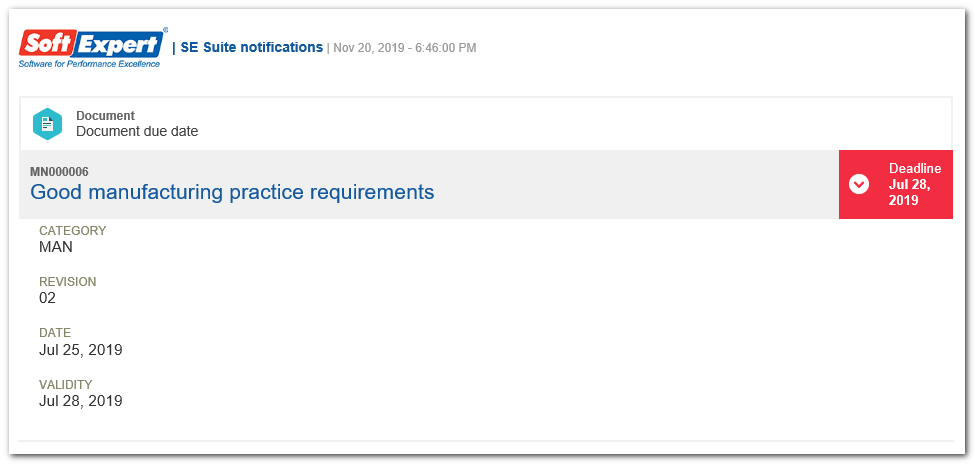The height and width of the screenshot is (464, 975).
Task: Click the teal Document hexagon icon
Action: 47,124
